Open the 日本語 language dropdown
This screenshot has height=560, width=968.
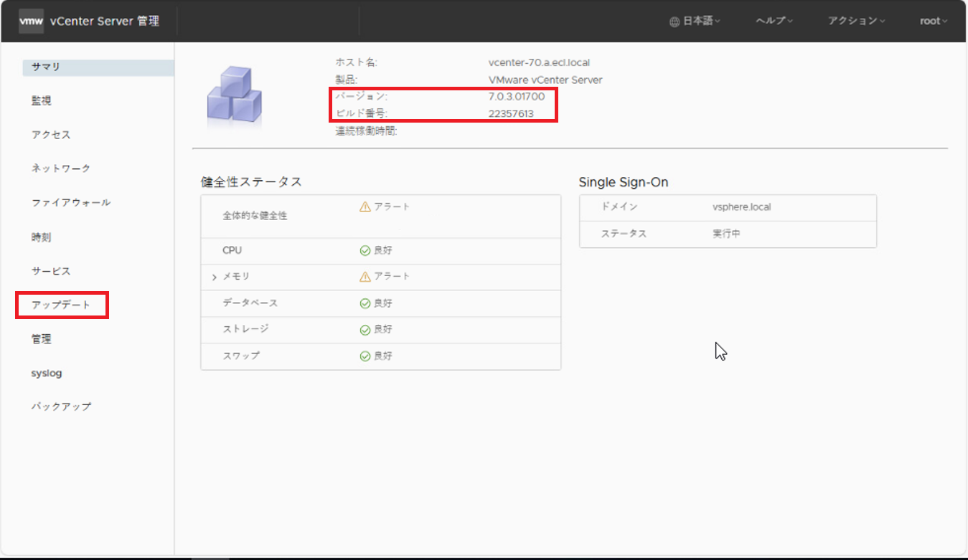point(695,21)
